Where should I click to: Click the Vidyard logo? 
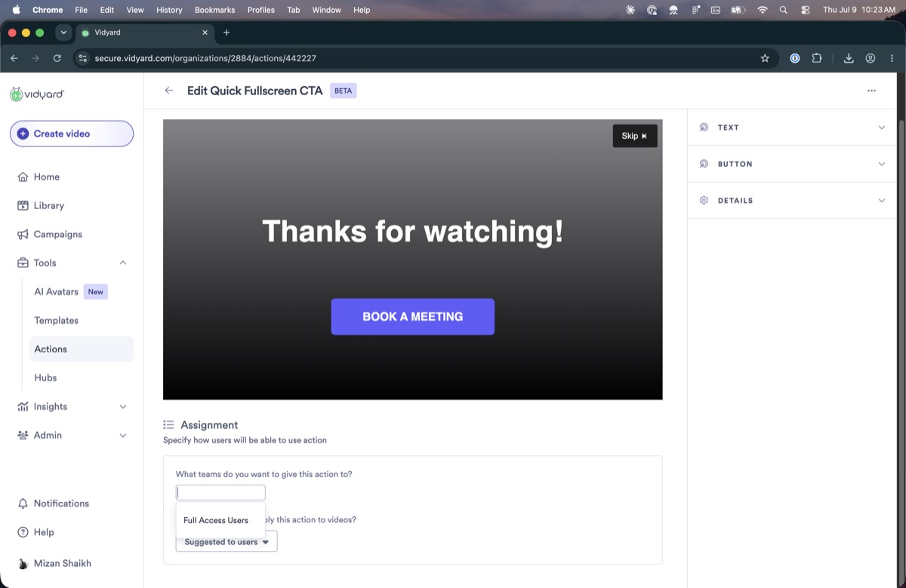click(37, 94)
